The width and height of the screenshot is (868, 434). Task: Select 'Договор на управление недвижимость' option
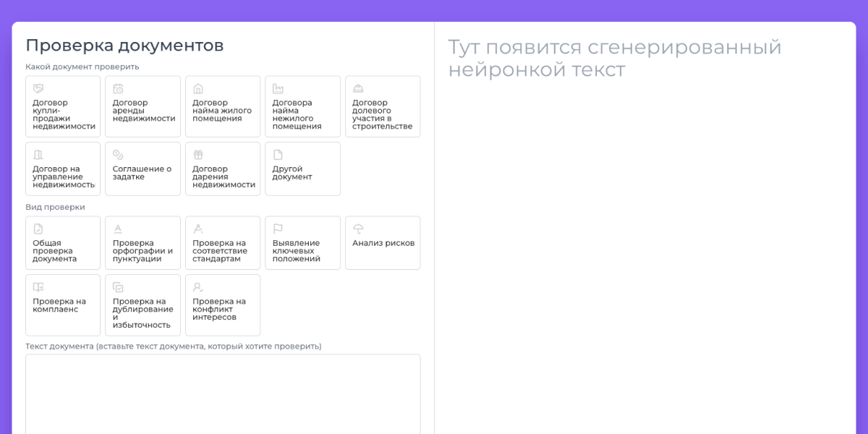pos(63,169)
